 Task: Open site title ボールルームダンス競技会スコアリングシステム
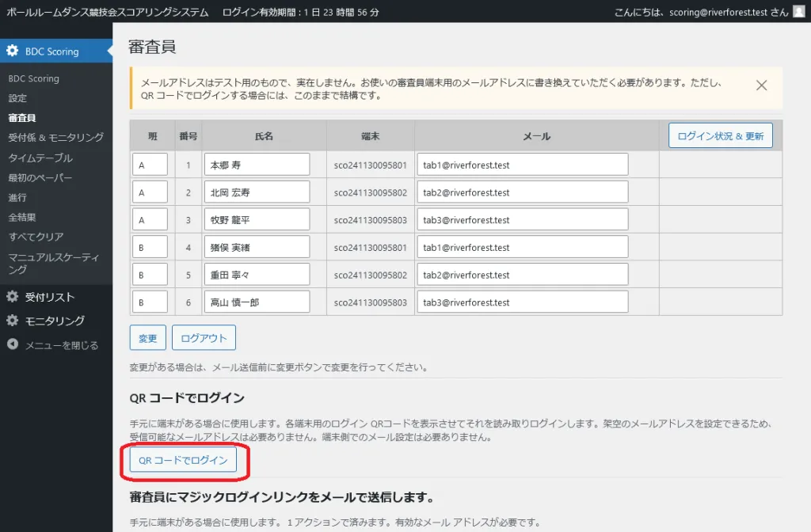click(108, 12)
